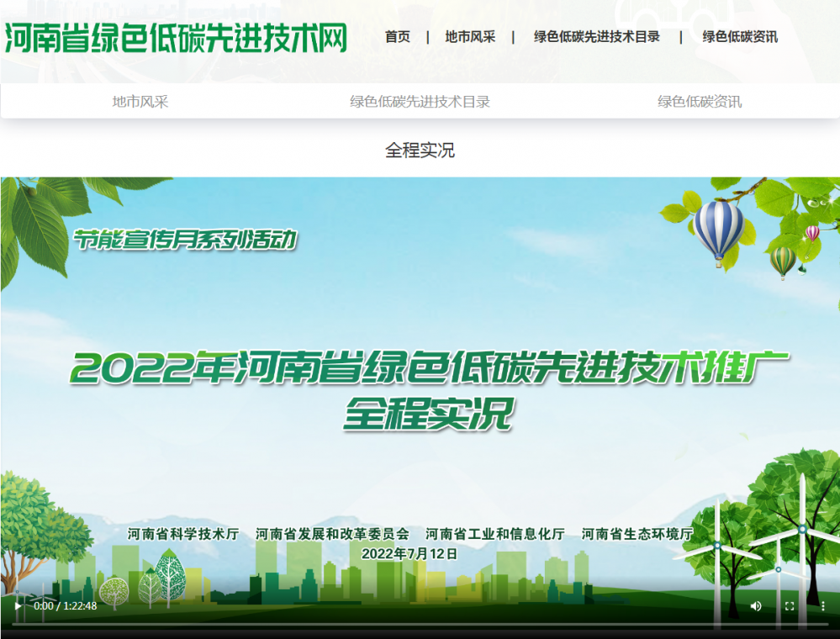Click the date 2022年7月12日 in video
The height and width of the screenshot is (639, 840).
[409, 554]
